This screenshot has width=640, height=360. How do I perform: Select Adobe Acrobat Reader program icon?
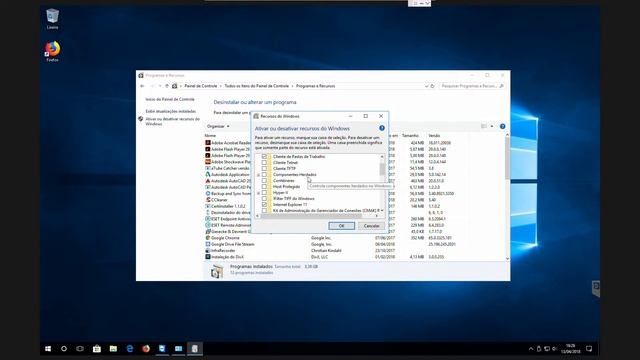(208, 143)
